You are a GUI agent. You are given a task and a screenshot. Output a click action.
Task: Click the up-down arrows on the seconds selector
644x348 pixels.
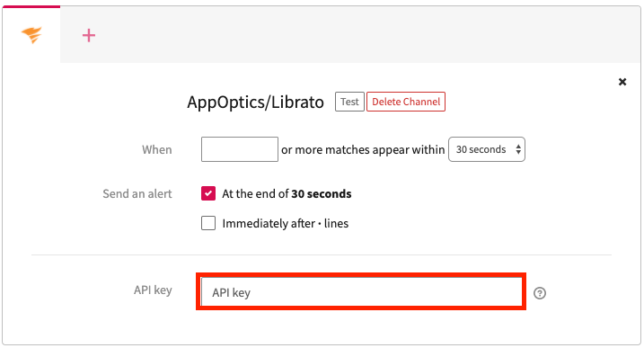point(518,149)
